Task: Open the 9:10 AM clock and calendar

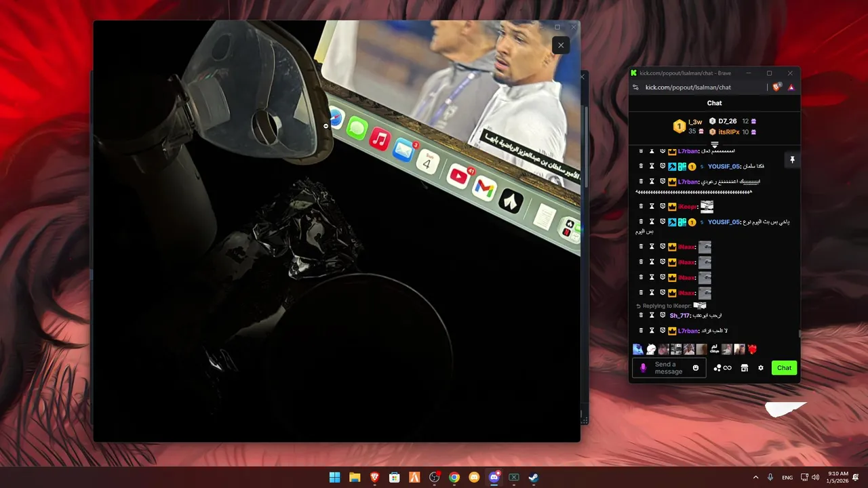Action: click(x=838, y=477)
